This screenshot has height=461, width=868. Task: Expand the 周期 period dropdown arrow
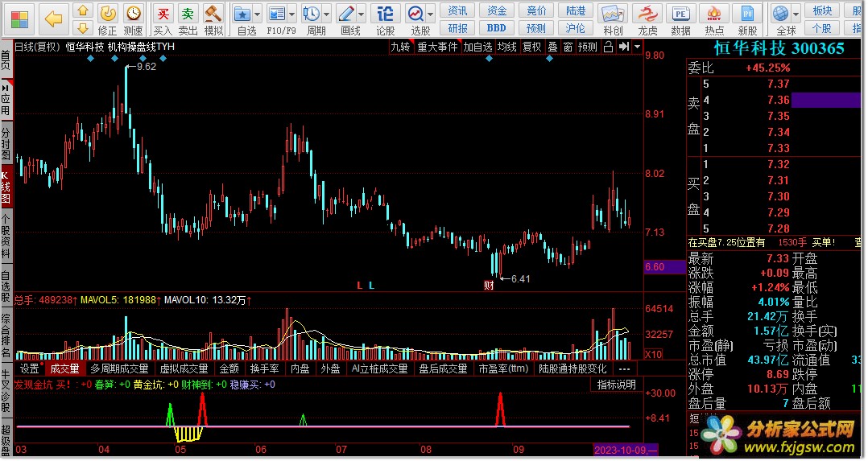pyautogui.click(x=327, y=14)
